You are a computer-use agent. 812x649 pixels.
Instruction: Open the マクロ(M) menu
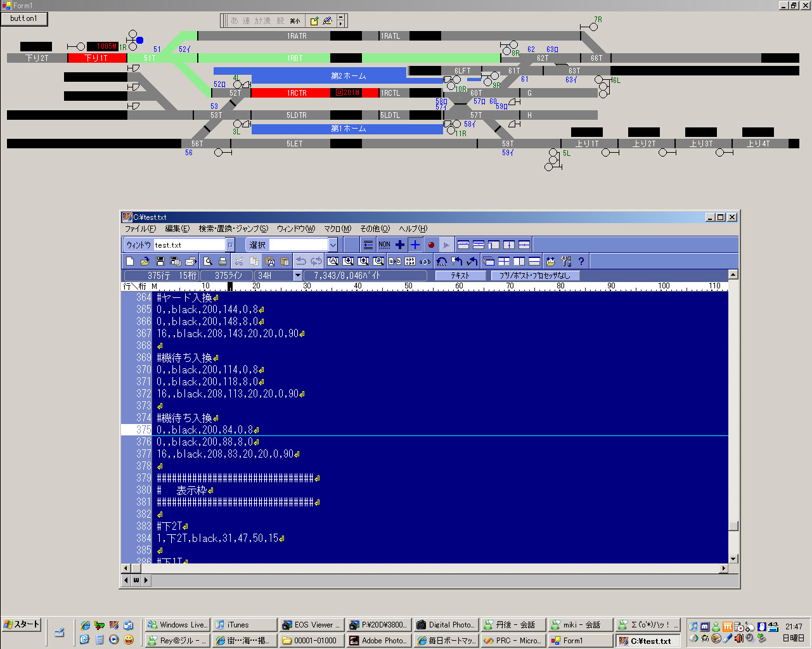pyautogui.click(x=337, y=229)
